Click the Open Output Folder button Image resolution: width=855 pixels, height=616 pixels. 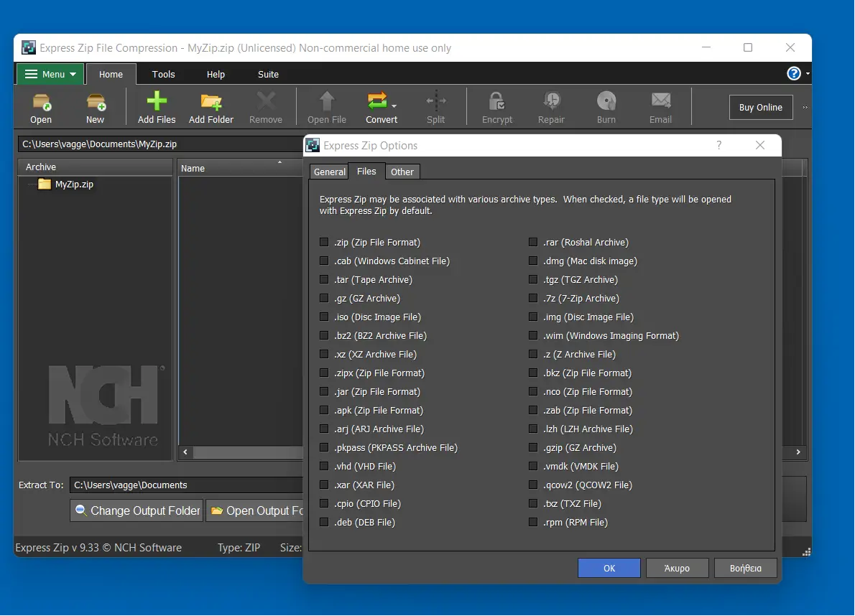tap(255, 510)
